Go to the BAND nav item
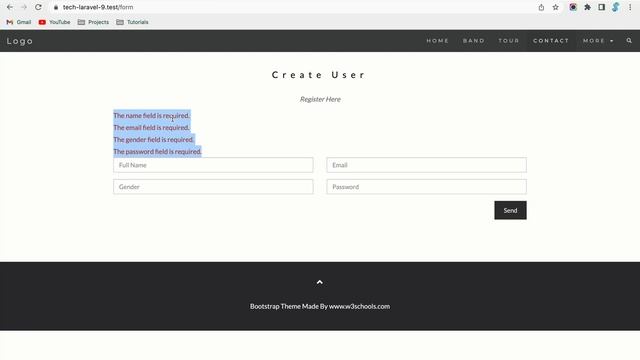640x360 pixels. click(x=473, y=41)
